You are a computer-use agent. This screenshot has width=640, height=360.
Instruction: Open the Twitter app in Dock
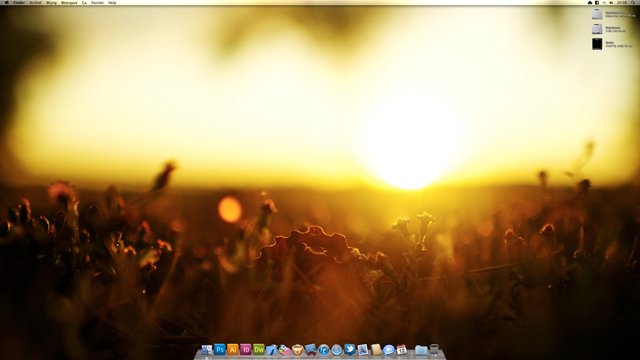(x=350, y=349)
